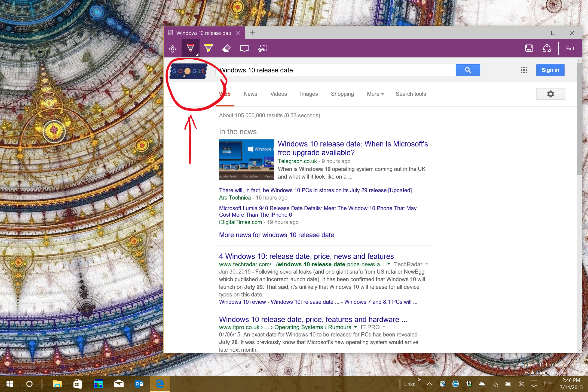Open the Google apps grid

coord(524,70)
